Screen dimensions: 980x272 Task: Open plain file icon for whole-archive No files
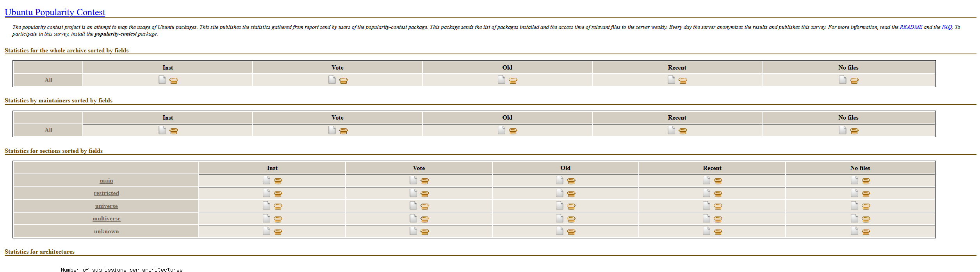(x=843, y=80)
